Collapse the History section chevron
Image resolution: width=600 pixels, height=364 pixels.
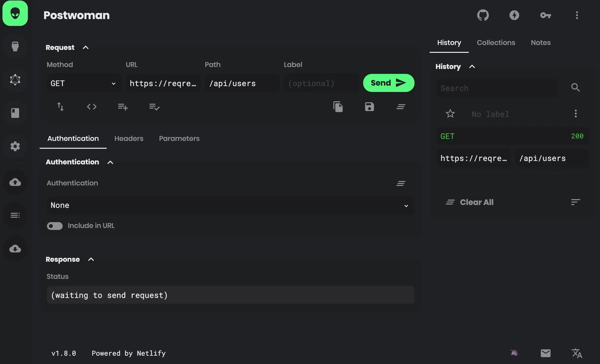[x=472, y=67]
